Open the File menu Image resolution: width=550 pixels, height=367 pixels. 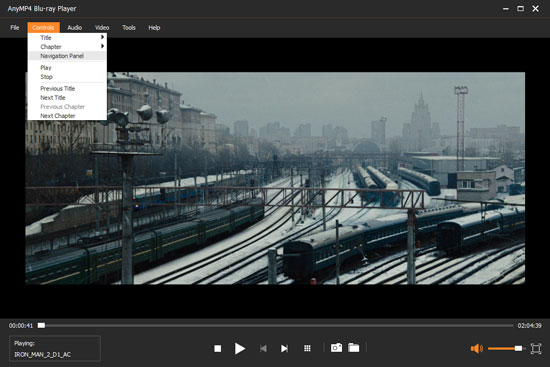click(x=15, y=28)
